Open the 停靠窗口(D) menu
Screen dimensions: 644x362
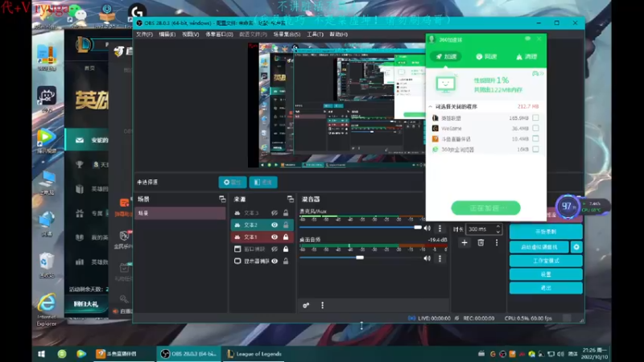[219, 35]
